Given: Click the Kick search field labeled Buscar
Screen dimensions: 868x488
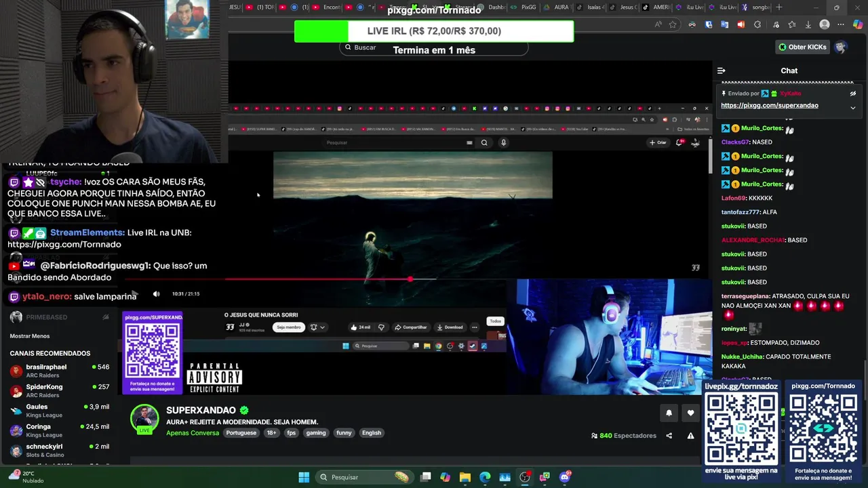Looking at the screenshot, I should pyautogui.click(x=434, y=47).
